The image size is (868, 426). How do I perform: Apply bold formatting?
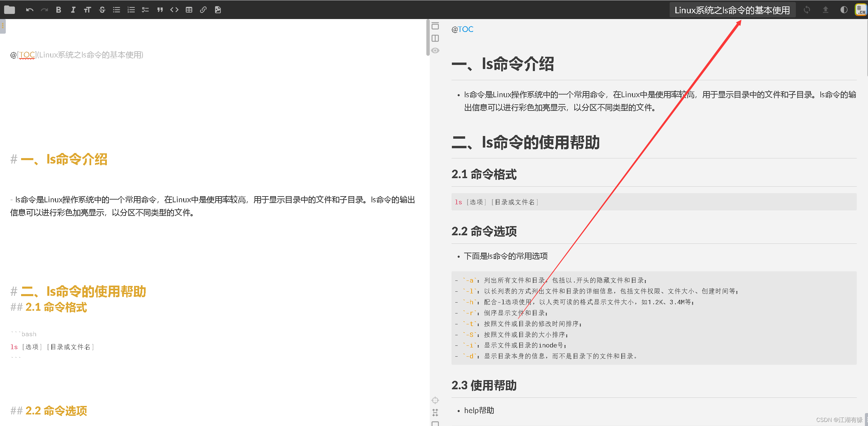point(59,10)
